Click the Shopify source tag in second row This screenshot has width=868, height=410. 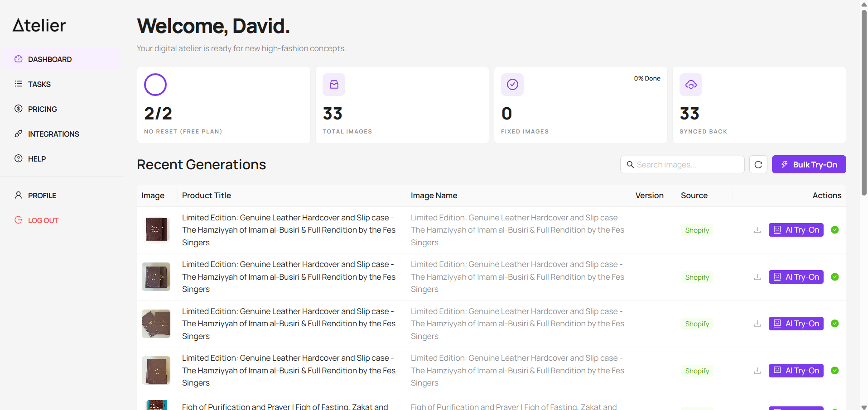[697, 277]
